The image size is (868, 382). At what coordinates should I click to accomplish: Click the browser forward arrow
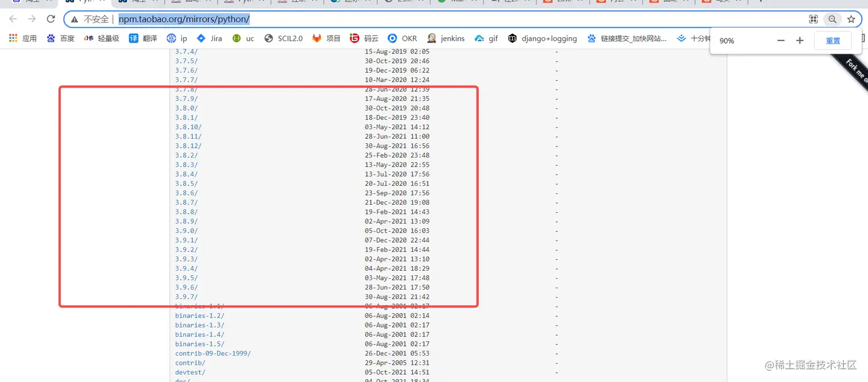point(32,19)
